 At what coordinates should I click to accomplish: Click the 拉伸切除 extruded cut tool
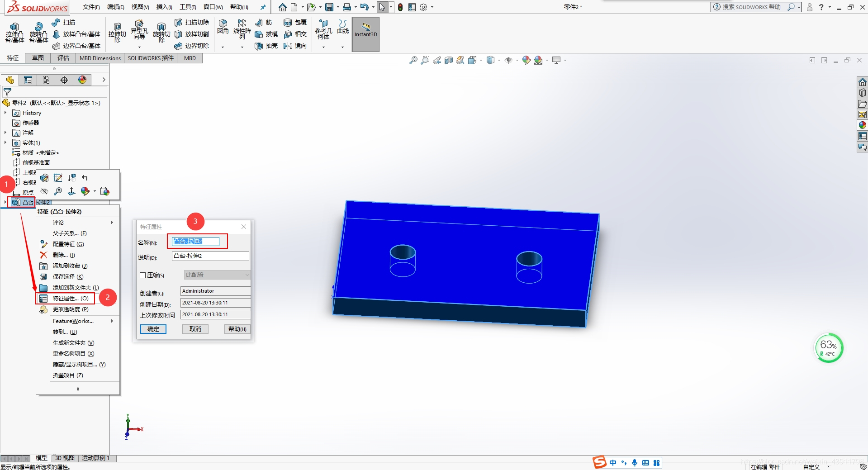[117, 33]
